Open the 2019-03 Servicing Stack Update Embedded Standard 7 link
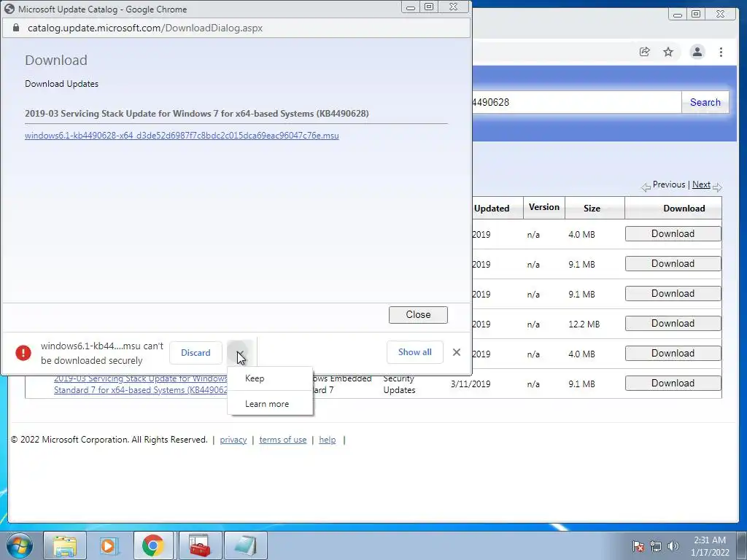Image resolution: width=747 pixels, height=560 pixels. pyautogui.click(x=141, y=384)
